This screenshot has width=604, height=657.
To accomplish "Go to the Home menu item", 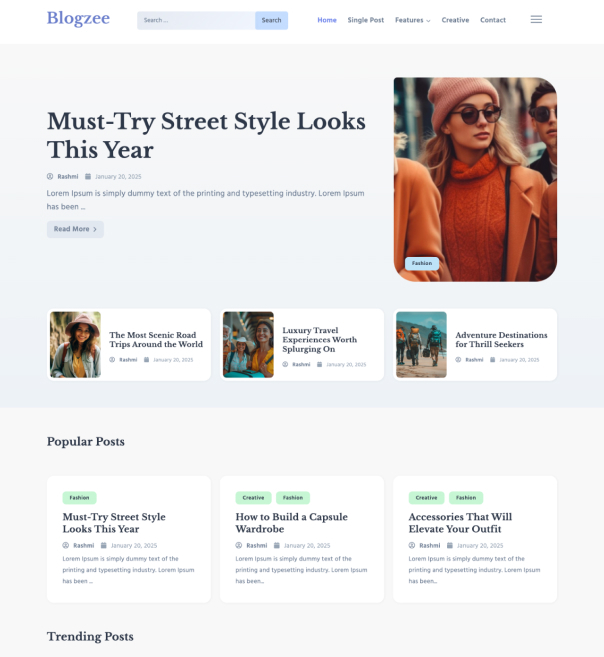I will 327,20.
